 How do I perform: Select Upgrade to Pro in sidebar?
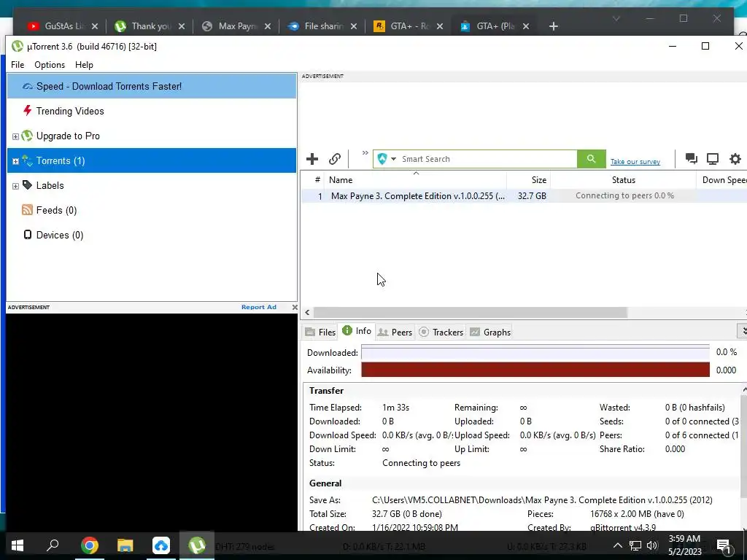pos(152,136)
